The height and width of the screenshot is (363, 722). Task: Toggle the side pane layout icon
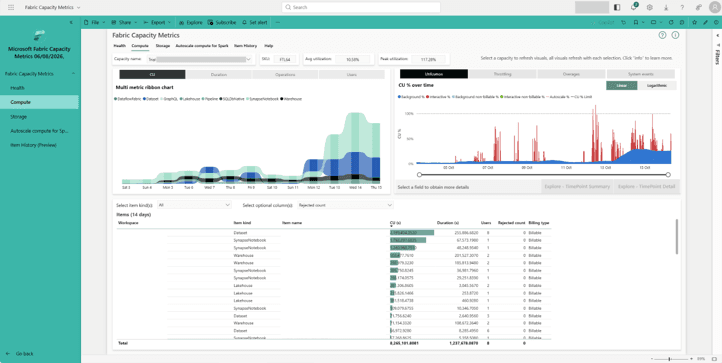617,7
